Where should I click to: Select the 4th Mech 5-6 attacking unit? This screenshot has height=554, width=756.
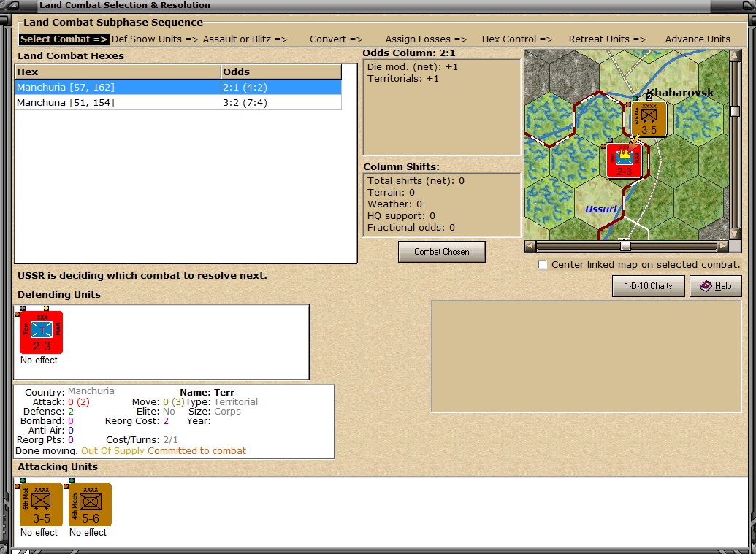(x=90, y=504)
